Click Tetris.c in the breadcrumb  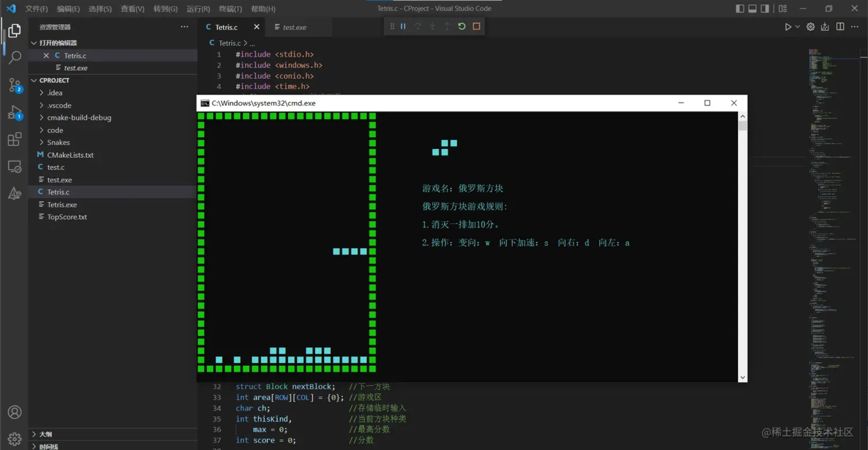pyautogui.click(x=230, y=43)
